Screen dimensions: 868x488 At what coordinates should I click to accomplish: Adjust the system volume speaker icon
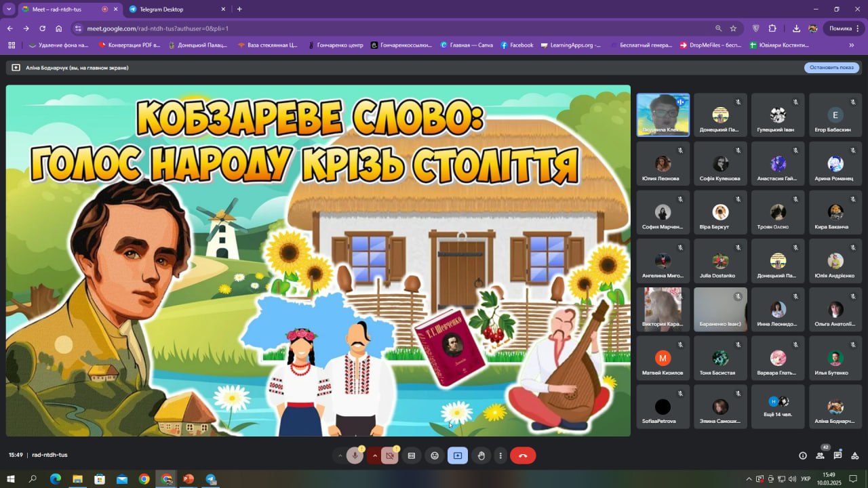point(791,479)
